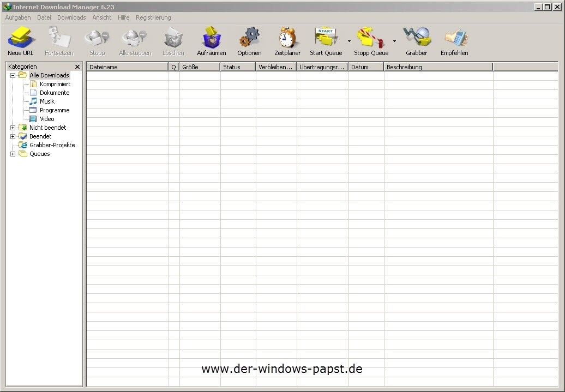This screenshot has width=565, height=392.
Task: Open the Downloads menu
Action: [71, 17]
